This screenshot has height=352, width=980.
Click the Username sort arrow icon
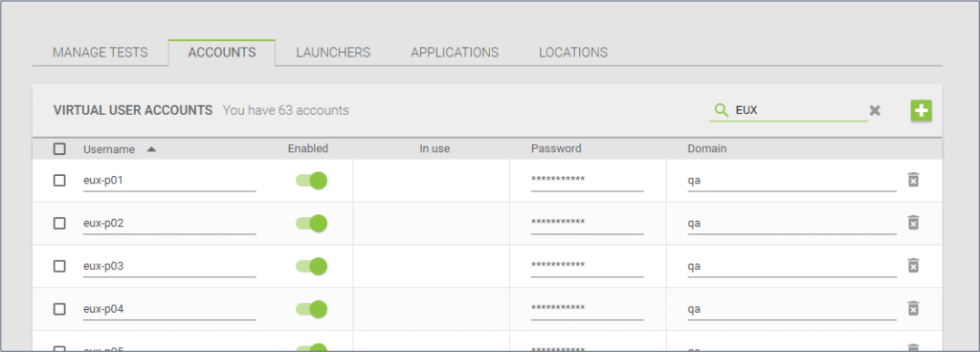click(151, 149)
